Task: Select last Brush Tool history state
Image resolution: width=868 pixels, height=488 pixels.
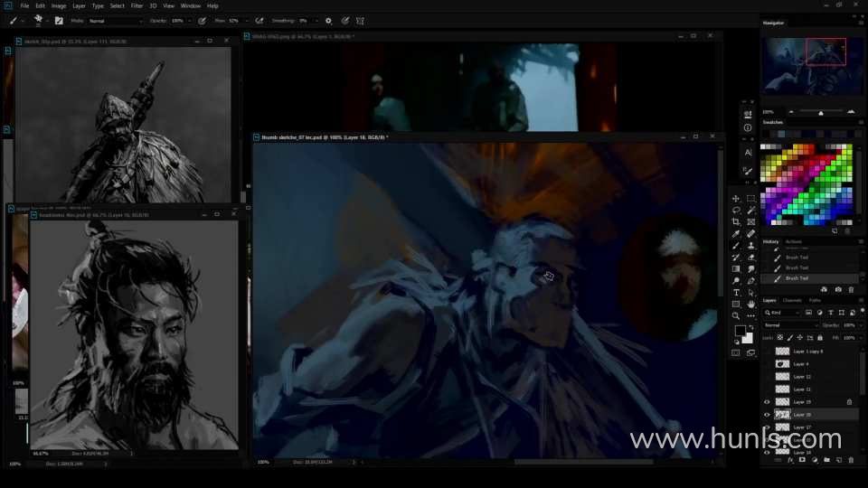Action: click(x=811, y=278)
